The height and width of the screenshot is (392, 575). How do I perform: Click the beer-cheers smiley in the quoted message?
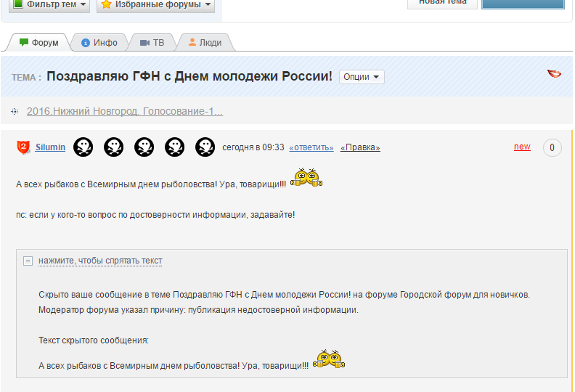tap(329, 359)
